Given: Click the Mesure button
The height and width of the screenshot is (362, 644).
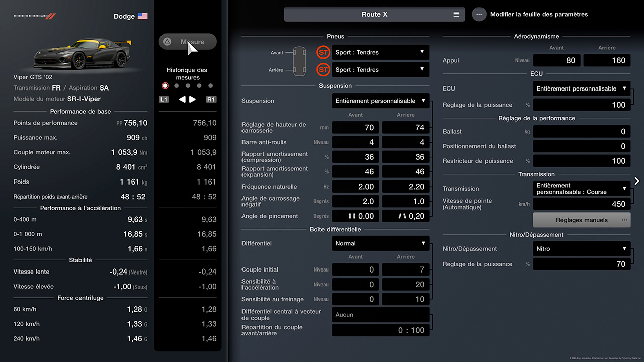Looking at the screenshot, I should click(x=188, y=42).
